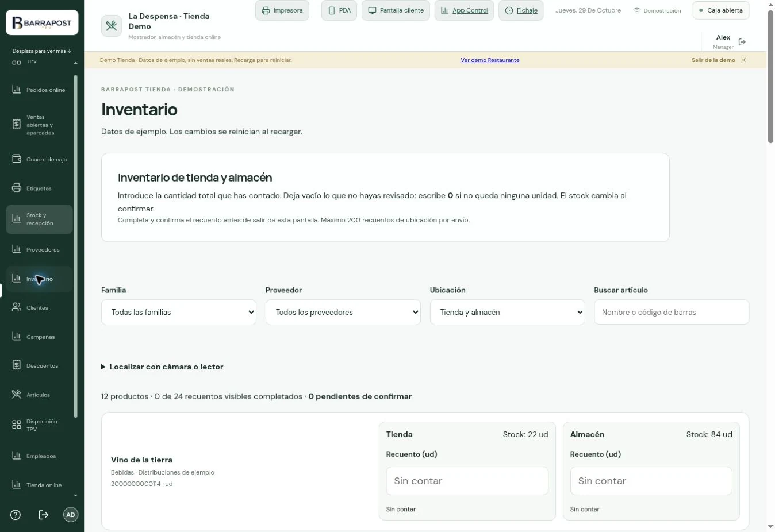Viewport: 775px width, 532px height.
Task: Open the Clientes section
Action: [x=39, y=308]
